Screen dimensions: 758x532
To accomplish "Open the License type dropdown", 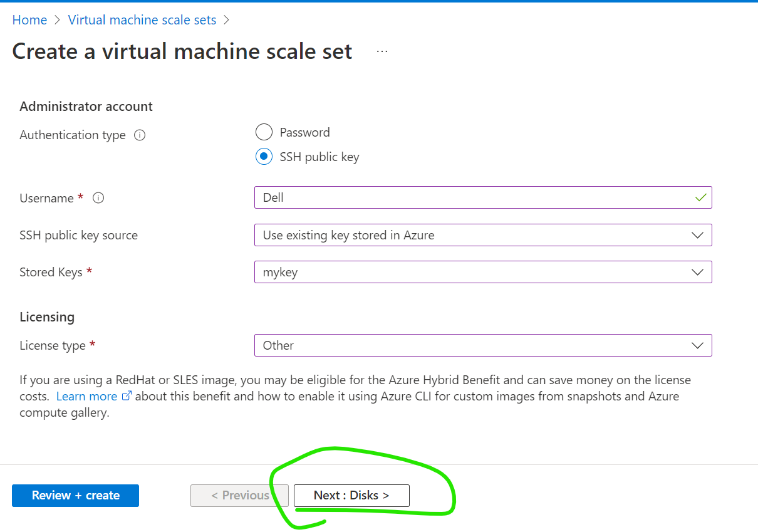I will click(483, 345).
